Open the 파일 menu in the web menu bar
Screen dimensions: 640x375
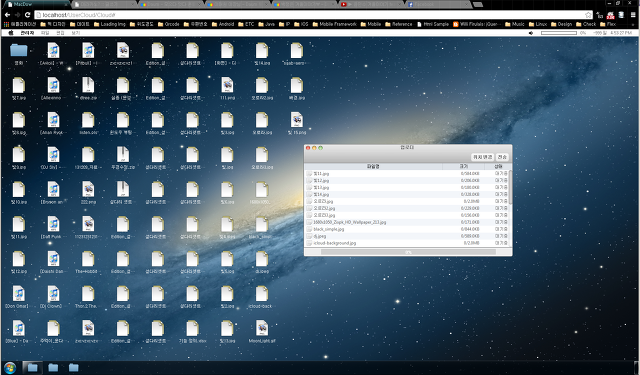pos(45,33)
